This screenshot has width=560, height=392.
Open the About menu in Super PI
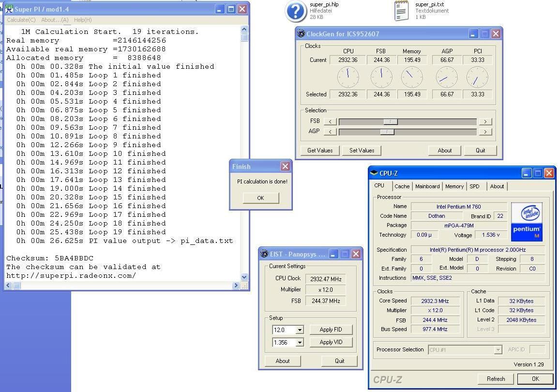[55, 20]
